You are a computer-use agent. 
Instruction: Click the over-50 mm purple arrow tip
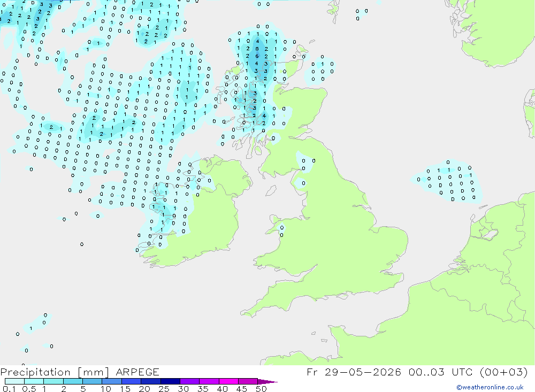coord(267,381)
